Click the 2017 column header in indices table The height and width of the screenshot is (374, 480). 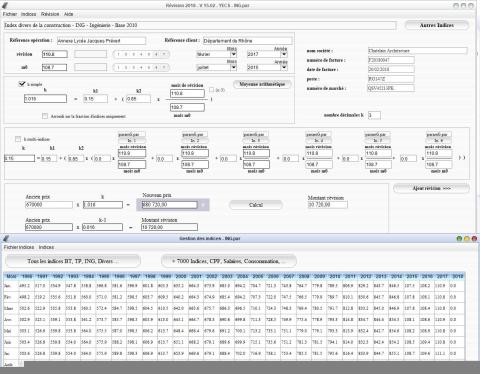pos(442,276)
